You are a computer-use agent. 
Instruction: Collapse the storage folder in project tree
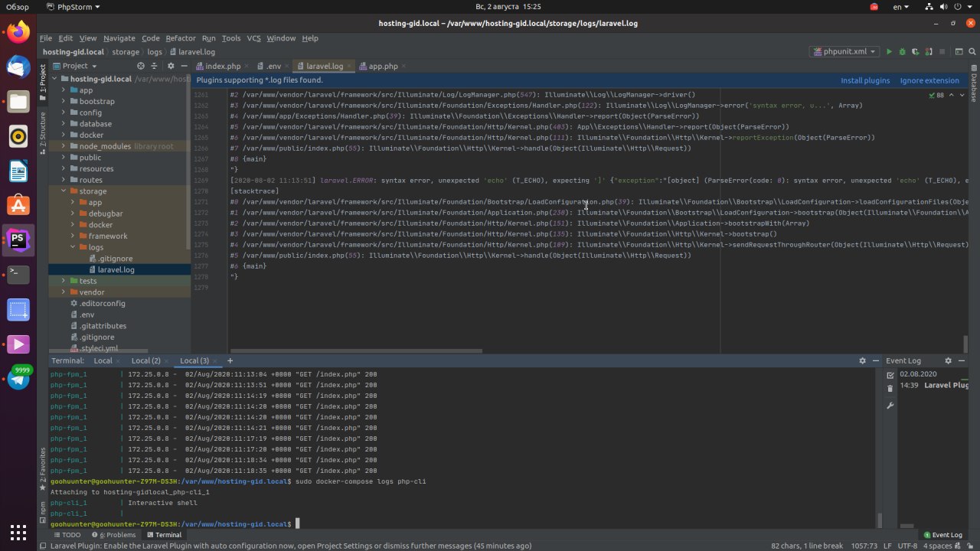64,191
